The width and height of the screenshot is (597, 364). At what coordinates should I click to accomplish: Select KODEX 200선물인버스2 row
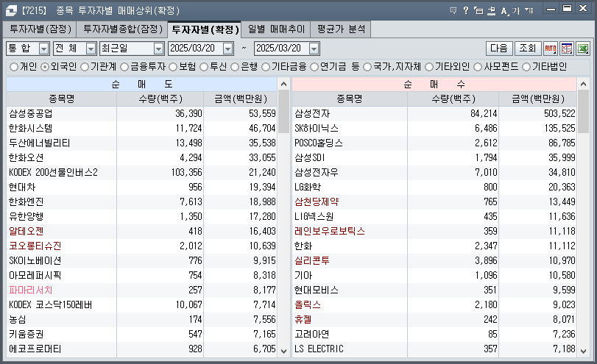click(x=141, y=172)
